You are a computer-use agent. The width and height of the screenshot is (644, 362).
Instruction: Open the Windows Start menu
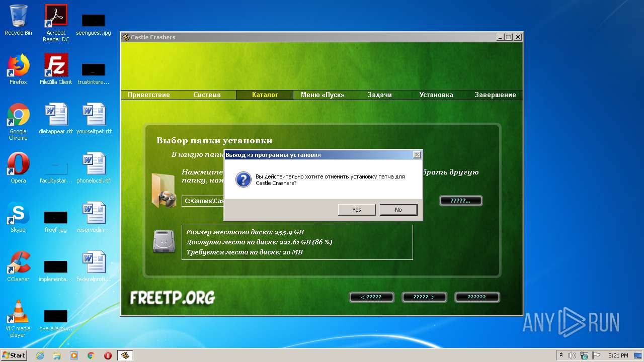14,355
